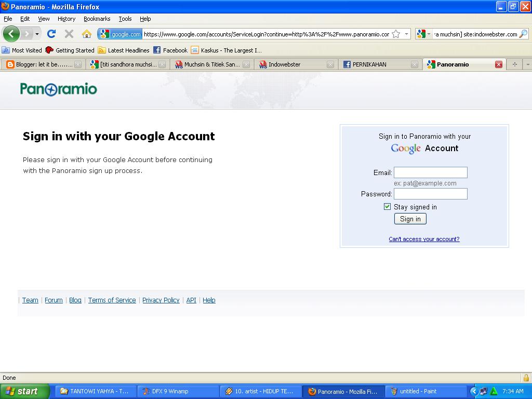532x399 pixels.
Task: Open the Facebook bookmark
Action: tap(170, 50)
